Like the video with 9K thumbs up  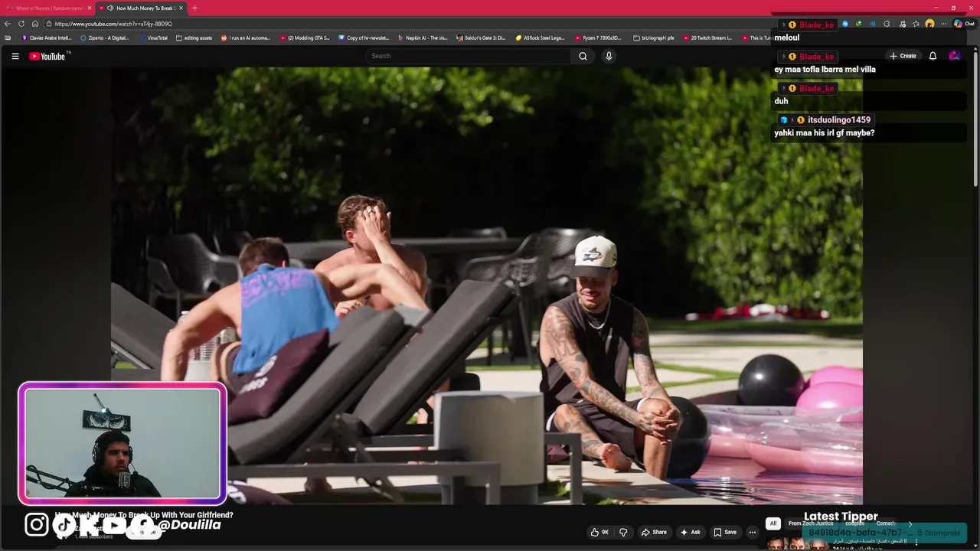pyautogui.click(x=599, y=532)
